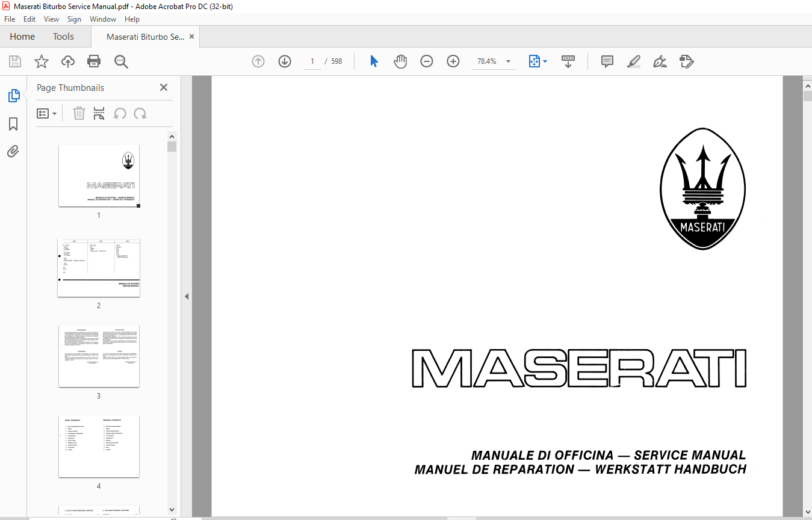The image size is (812, 520).
Task: Click the print pages icon in thumbnails panel
Action: click(99, 113)
